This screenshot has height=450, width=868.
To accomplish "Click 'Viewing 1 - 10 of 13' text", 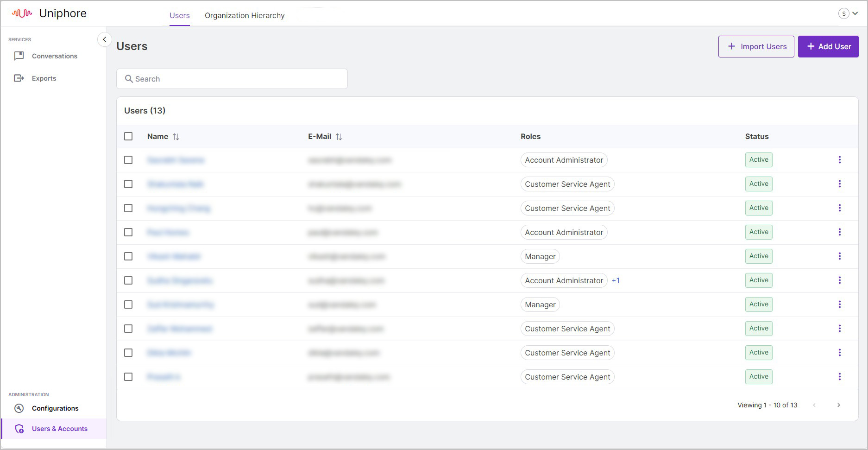I will pyautogui.click(x=767, y=405).
